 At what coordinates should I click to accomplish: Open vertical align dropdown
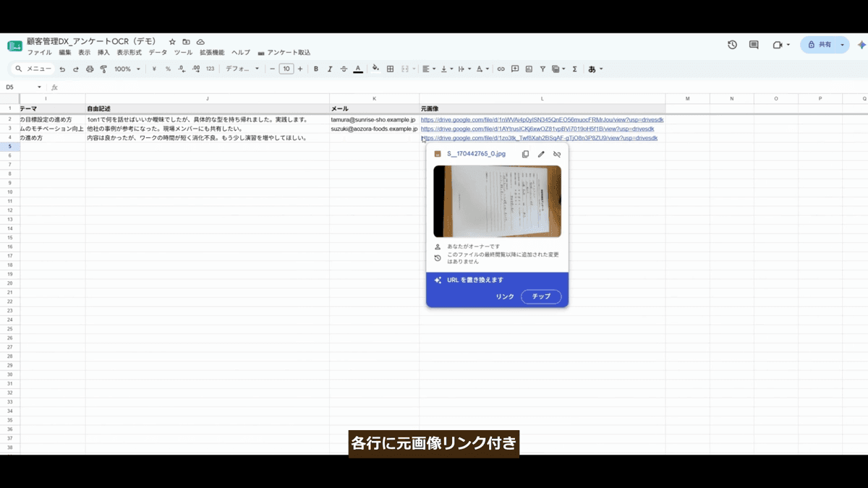click(447, 69)
